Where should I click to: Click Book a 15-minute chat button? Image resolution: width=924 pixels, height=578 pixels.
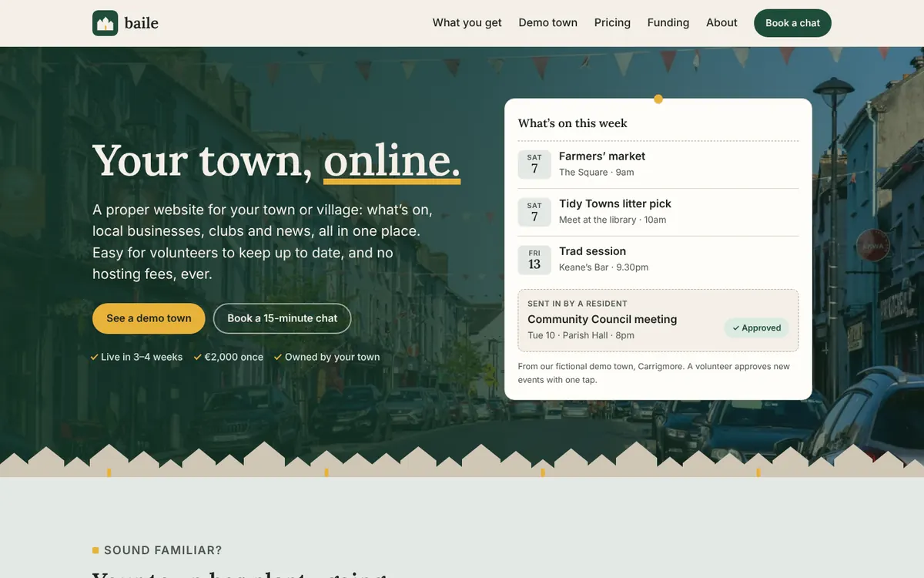pos(283,318)
